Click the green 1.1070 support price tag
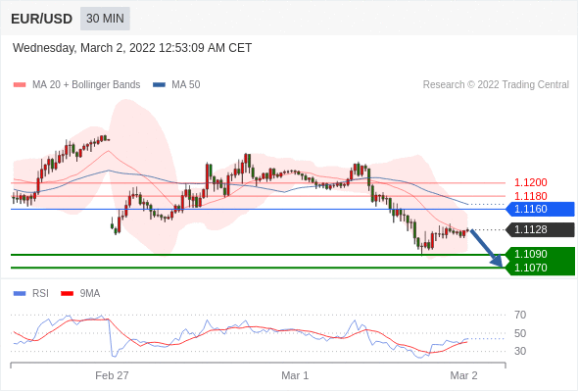The width and height of the screenshot is (578, 392). click(540, 268)
